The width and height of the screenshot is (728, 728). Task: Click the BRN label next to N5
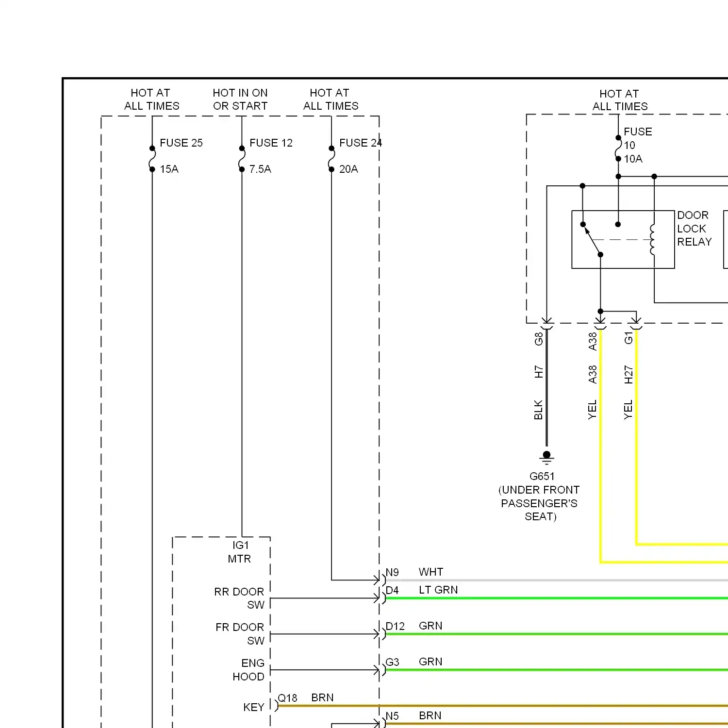pyautogui.click(x=430, y=715)
